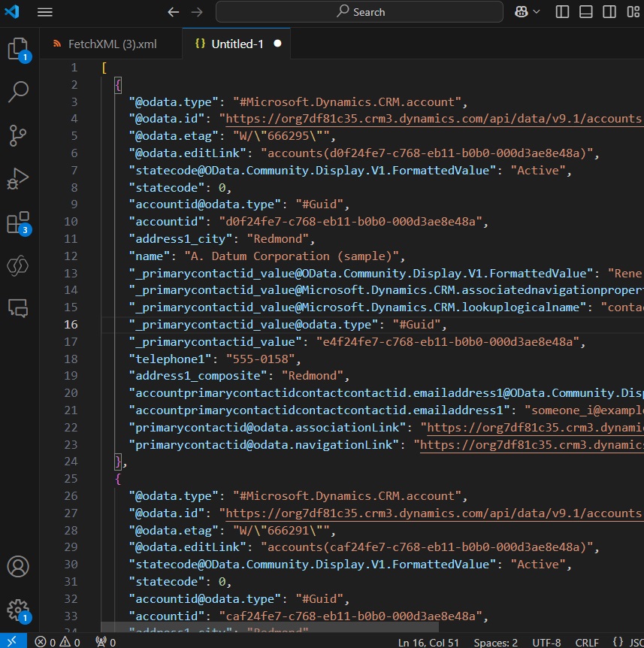
Task: Select the Untitled-1 editor tab
Action: (237, 44)
